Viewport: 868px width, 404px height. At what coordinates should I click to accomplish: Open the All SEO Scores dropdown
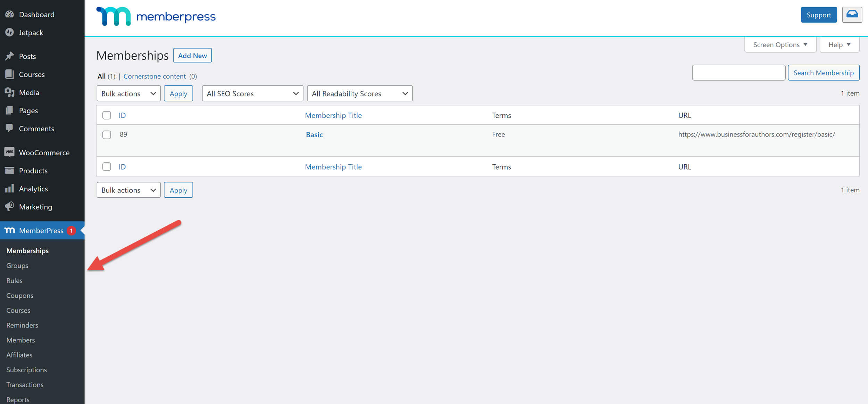coord(252,93)
